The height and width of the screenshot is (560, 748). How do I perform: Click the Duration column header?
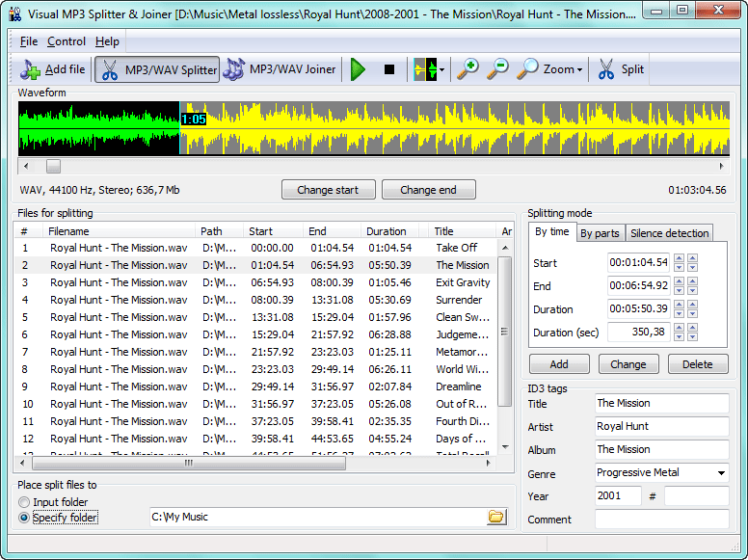(389, 231)
